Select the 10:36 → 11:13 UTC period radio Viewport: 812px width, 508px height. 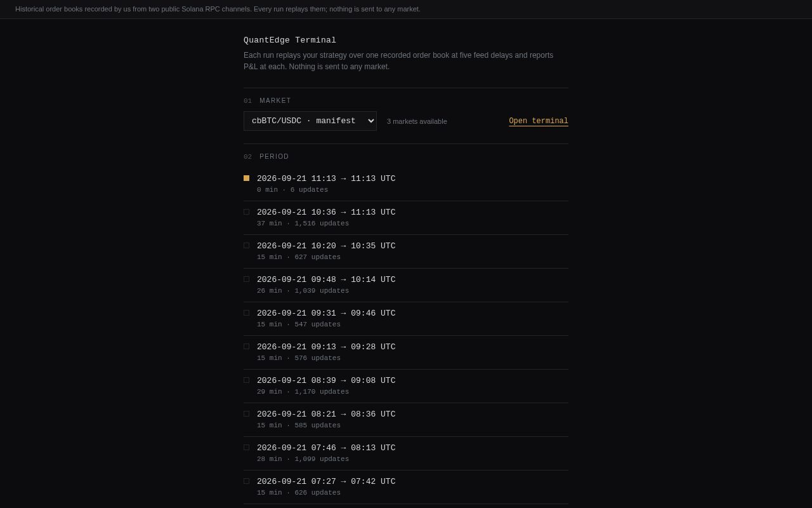coord(246,212)
